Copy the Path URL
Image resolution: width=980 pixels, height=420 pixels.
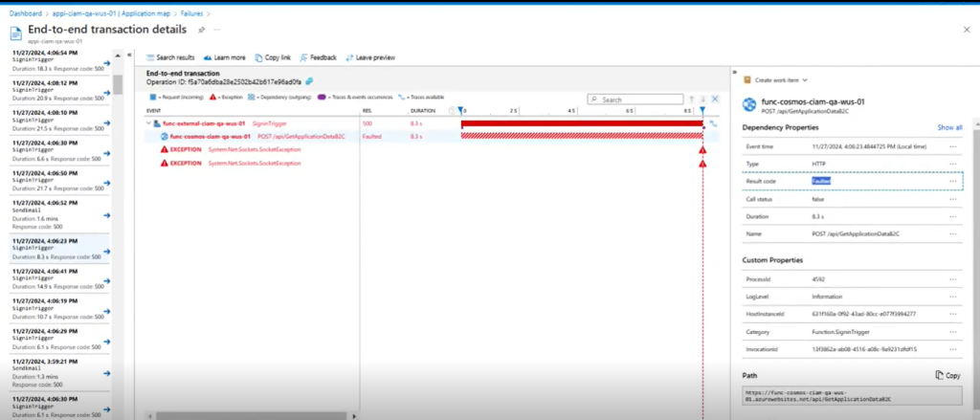(948, 376)
